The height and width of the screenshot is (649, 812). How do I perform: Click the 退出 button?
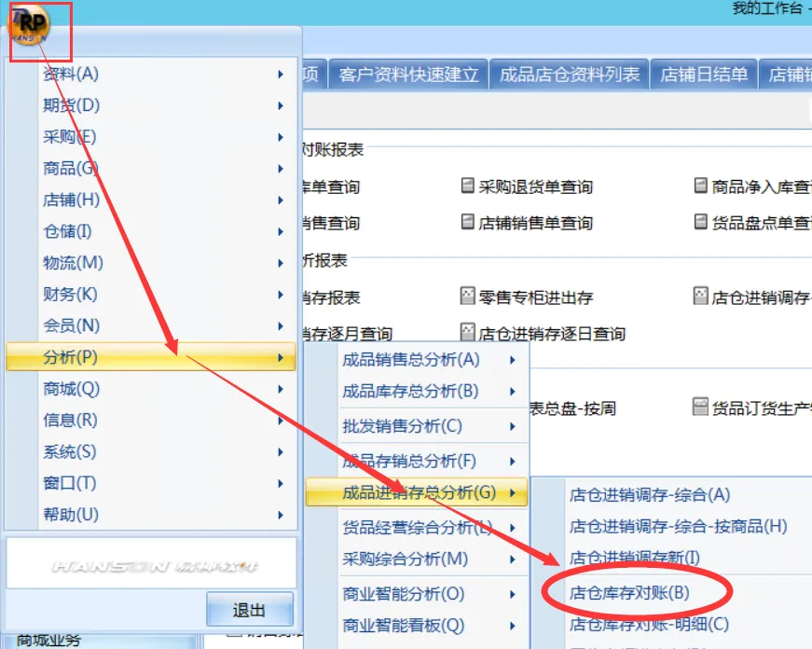pyautogui.click(x=249, y=611)
